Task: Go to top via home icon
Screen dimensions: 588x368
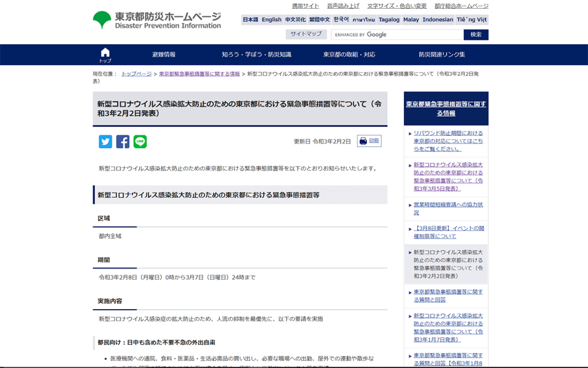Action: (x=105, y=54)
